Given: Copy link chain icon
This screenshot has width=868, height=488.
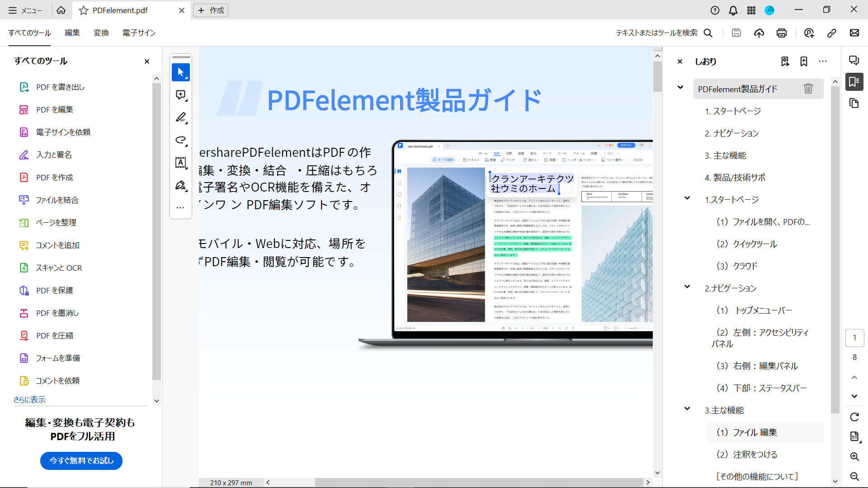Looking at the screenshot, I should [x=832, y=33].
